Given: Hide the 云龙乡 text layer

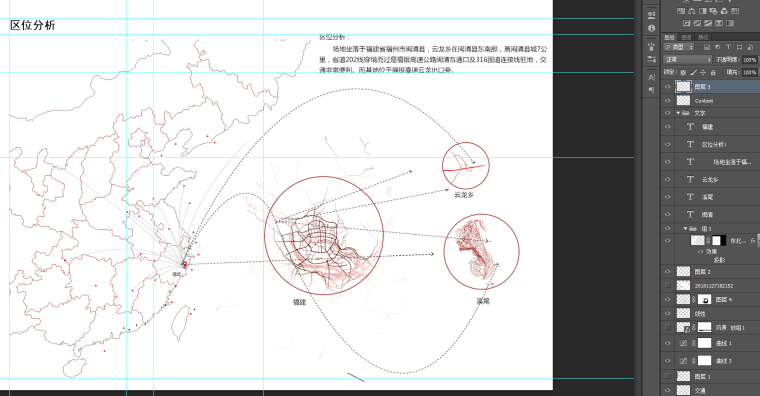Looking at the screenshot, I should click(x=667, y=179).
